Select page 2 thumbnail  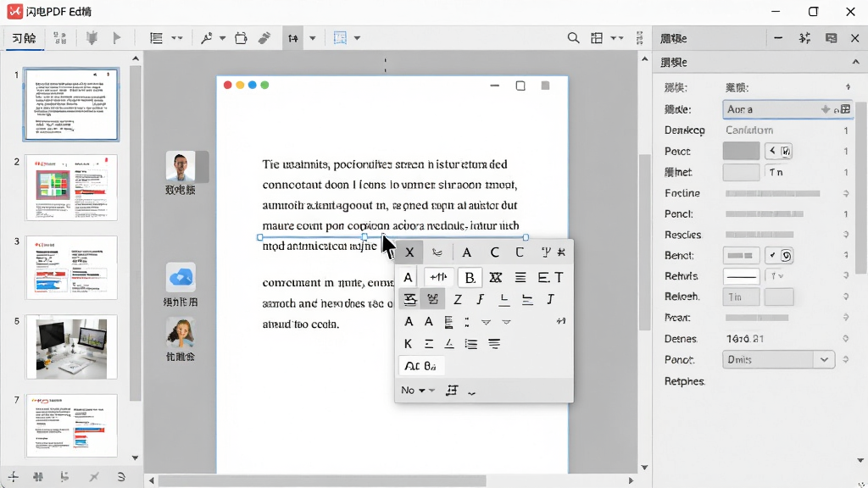[x=71, y=188]
